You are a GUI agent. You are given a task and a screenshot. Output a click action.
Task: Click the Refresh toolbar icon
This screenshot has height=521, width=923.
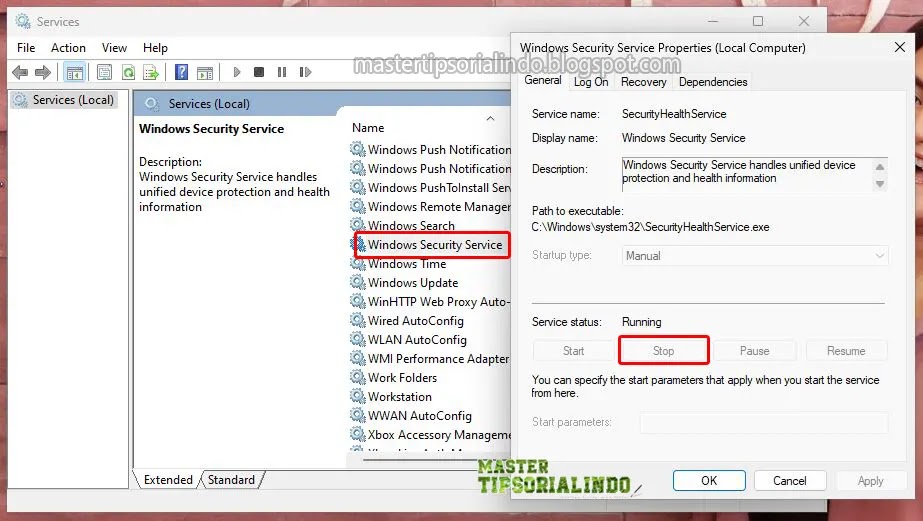pyautogui.click(x=128, y=72)
